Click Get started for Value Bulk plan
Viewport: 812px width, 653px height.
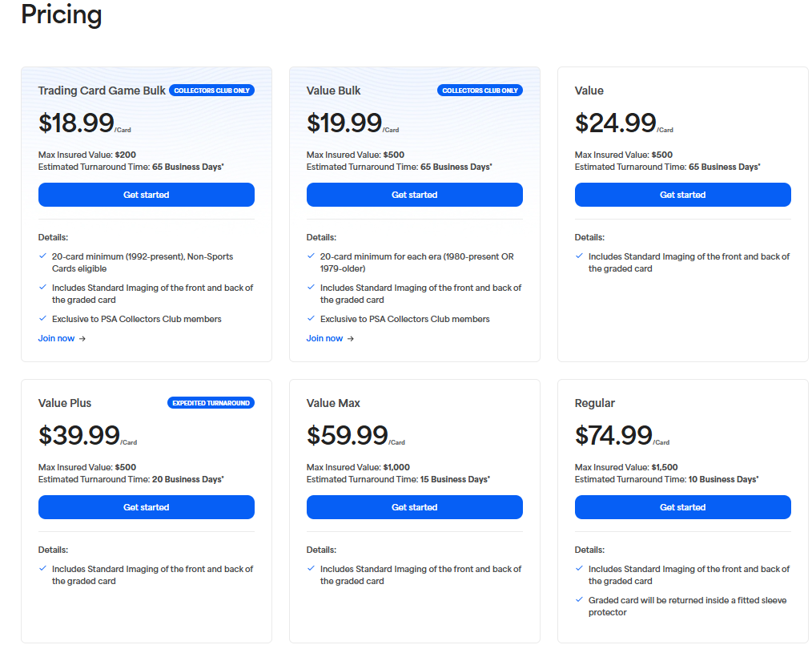coord(414,195)
